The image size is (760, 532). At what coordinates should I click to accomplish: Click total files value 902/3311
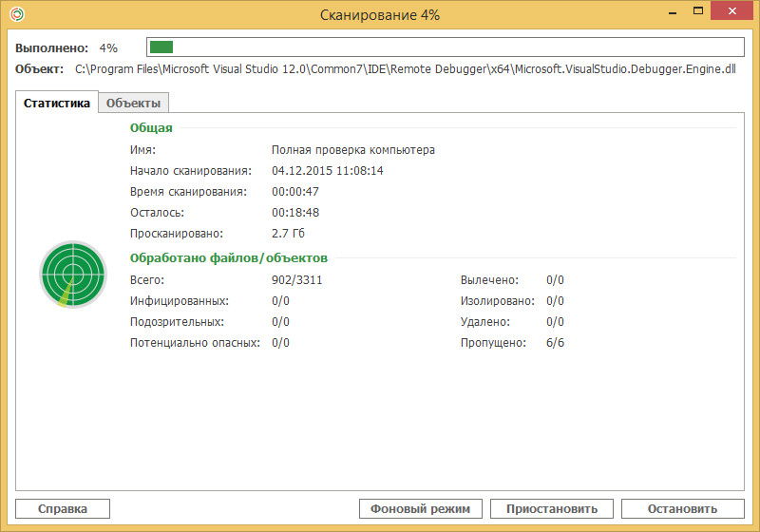tap(296, 279)
